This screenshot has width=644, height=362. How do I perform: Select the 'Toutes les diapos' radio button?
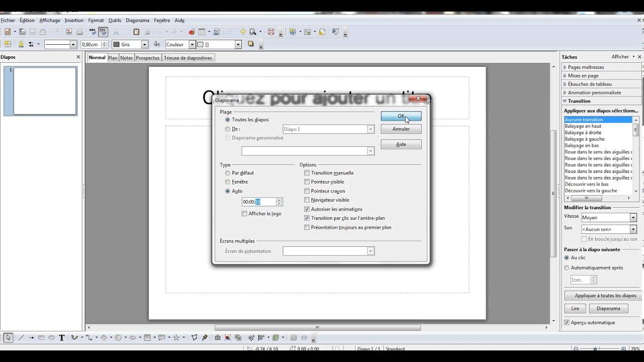click(x=227, y=120)
